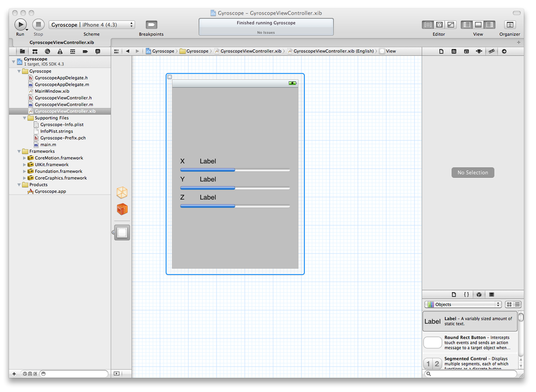Select the First Responder orange cube
The height and width of the screenshot is (392, 536).
click(122, 209)
